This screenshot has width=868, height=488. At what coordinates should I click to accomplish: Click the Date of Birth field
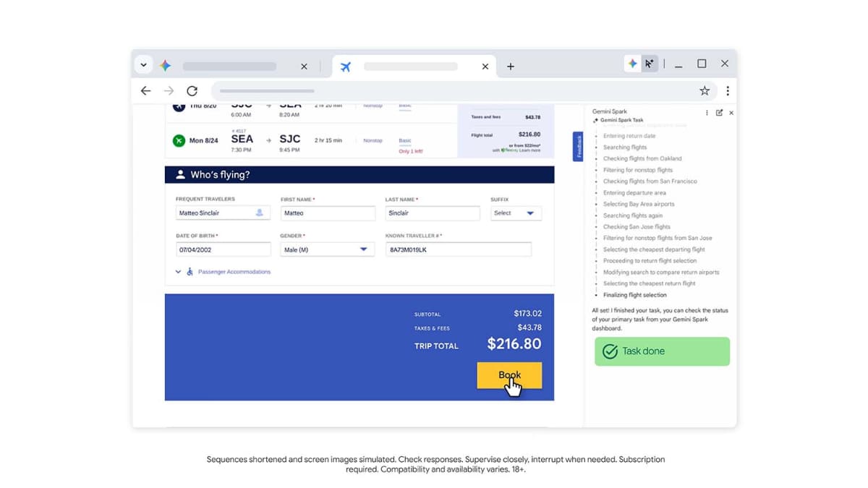(223, 249)
